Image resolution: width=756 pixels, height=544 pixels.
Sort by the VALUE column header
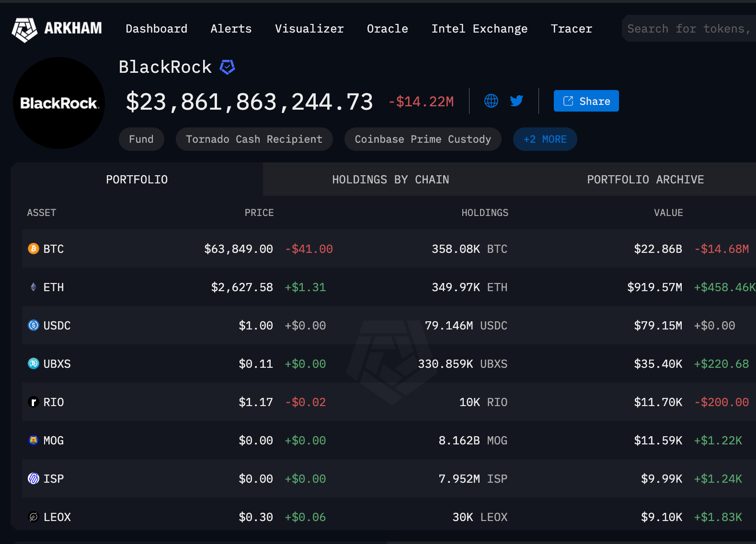point(668,213)
